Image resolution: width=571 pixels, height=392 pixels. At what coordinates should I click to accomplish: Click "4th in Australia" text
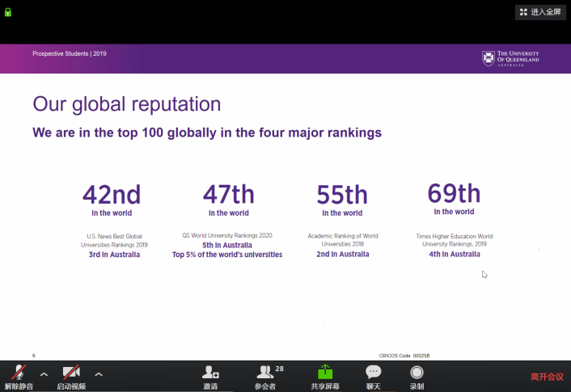coord(455,254)
